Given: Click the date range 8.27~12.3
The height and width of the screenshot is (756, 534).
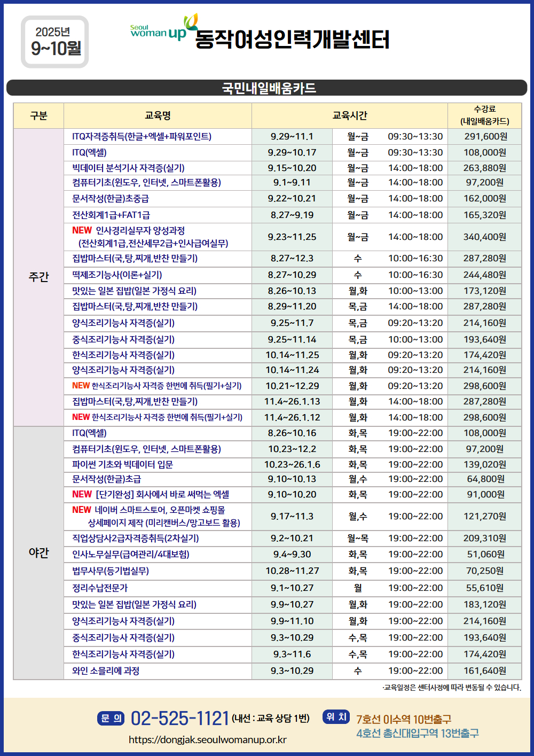Looking at the screenshot, I should 292,259.
